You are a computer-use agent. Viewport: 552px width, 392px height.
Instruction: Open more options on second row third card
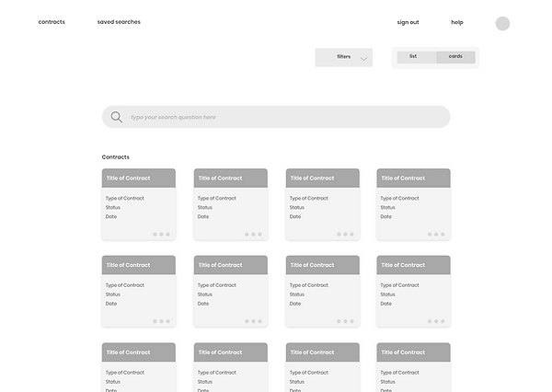[x=345, y=321]
